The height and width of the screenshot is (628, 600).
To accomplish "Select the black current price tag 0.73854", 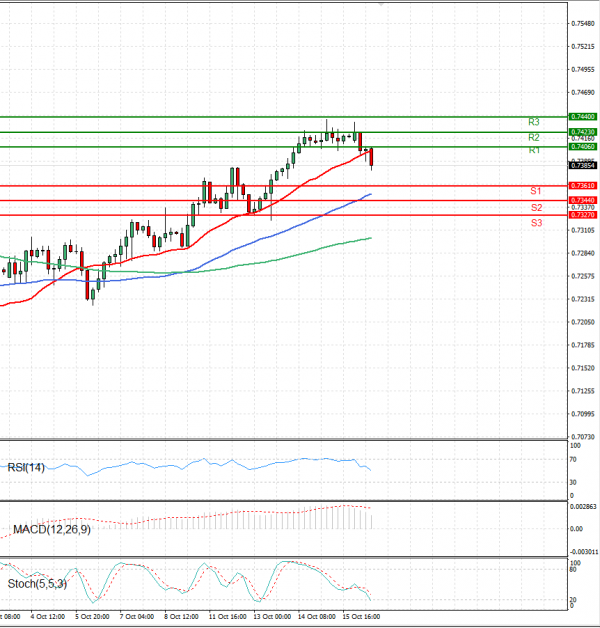I will (x=583, y=165).
